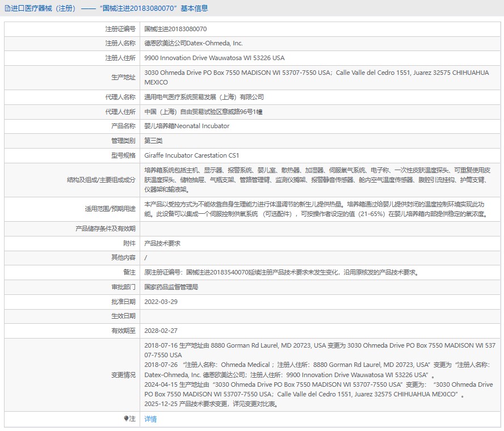The width and height of the screenshot is (504, 431).
Task: Click agent address 自由贸易试验区意威路96号 cell
Action: (196, 112)
